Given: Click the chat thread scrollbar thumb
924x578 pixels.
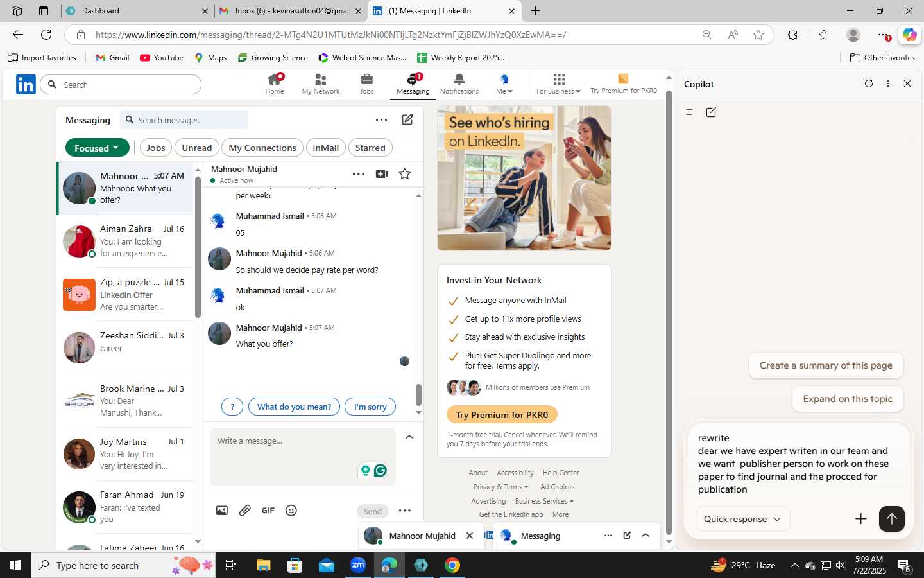Looking at the screenshot, I should pyautogui.click(x=418, y=395).
